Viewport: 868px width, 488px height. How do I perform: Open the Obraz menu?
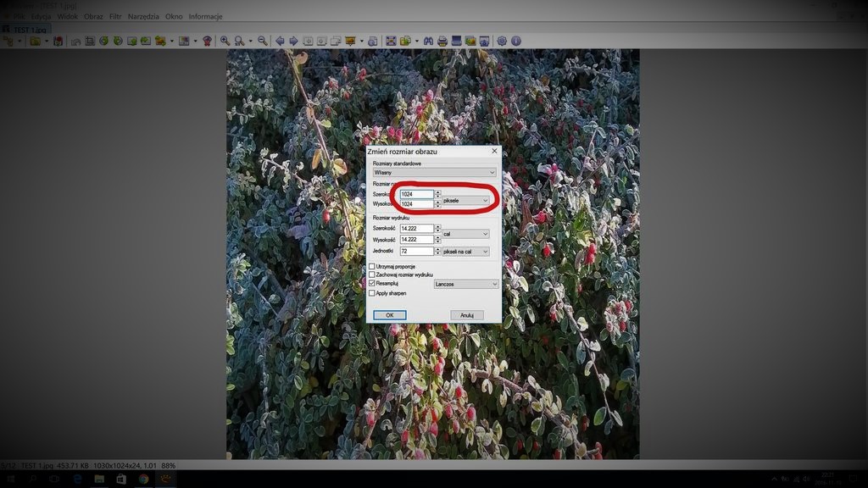click(93, 17)
